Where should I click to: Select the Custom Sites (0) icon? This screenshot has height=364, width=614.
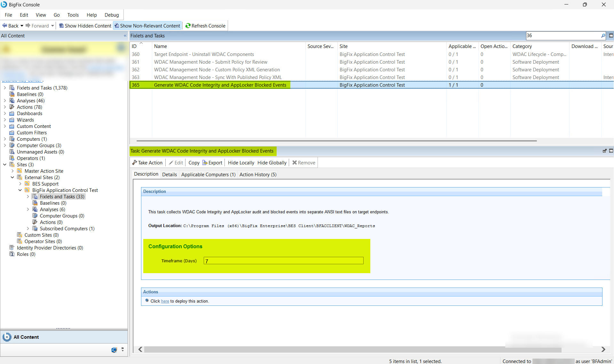20,235
